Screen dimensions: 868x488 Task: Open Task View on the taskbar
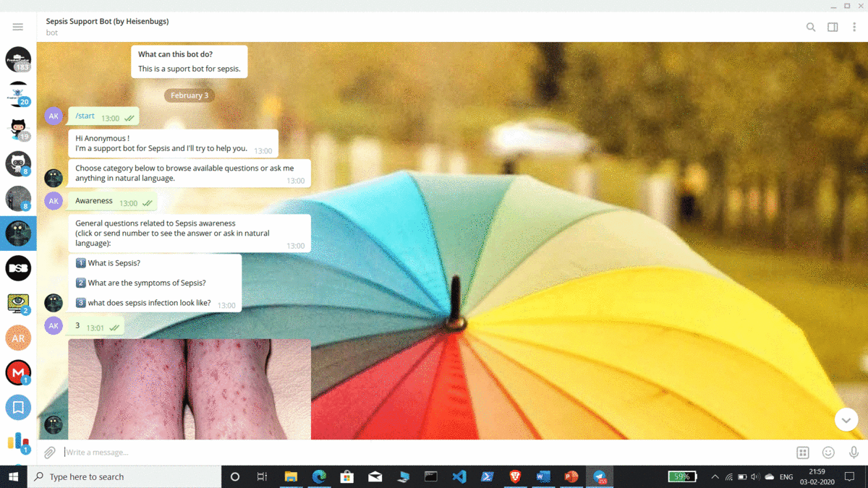click(x=262, y=476)
